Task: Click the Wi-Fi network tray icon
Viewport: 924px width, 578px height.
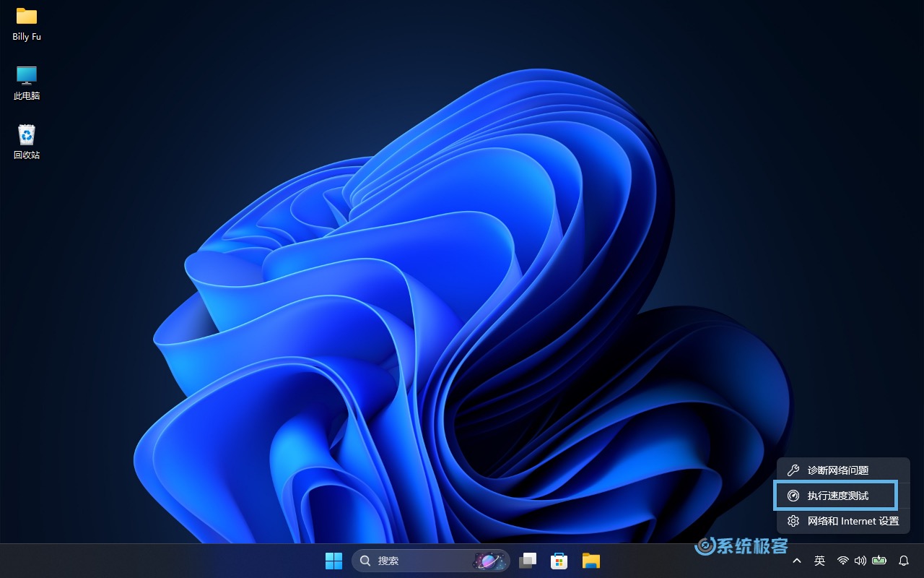Action: (842, 561)
